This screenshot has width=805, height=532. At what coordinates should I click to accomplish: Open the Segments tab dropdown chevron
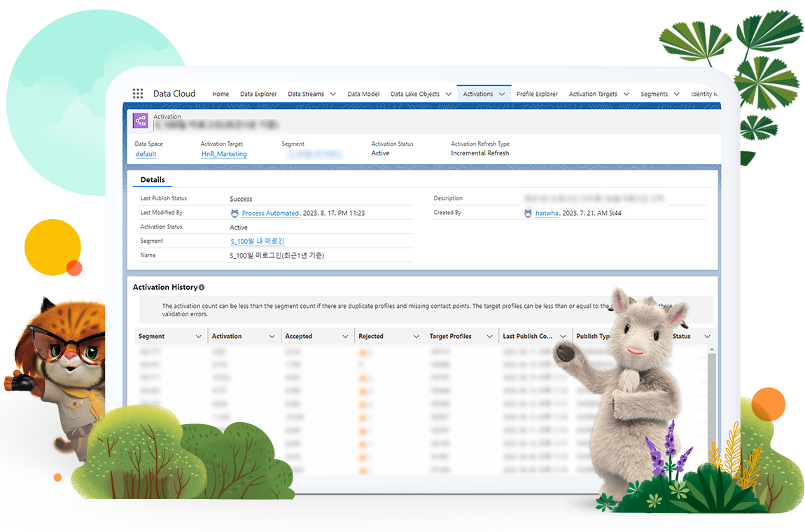(x=677, y=94)
